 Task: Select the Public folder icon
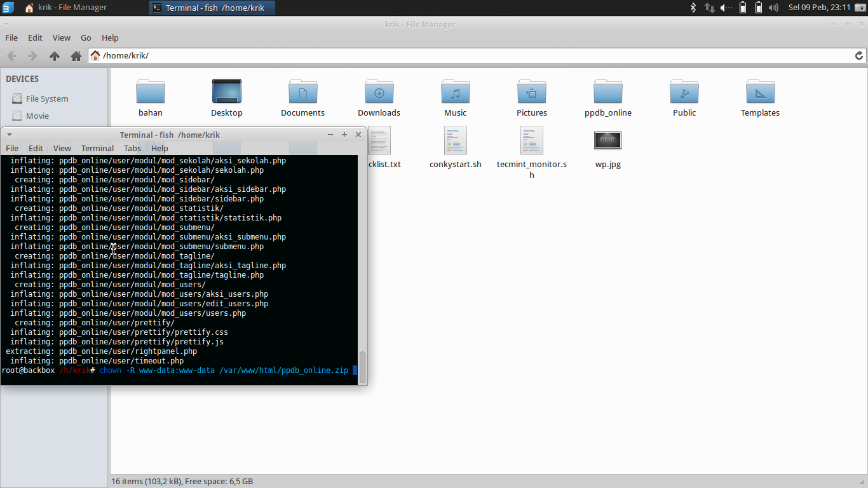tap(684, 91)
